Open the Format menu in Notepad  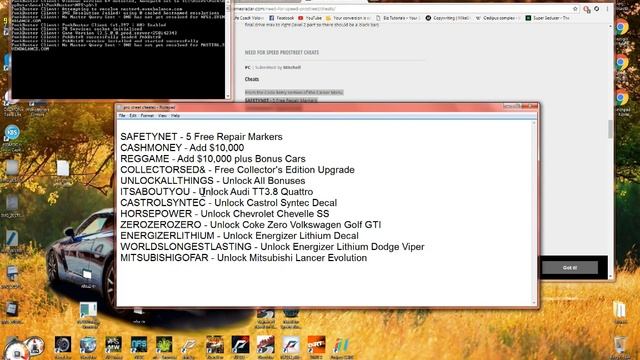click(x=147, y=116)
